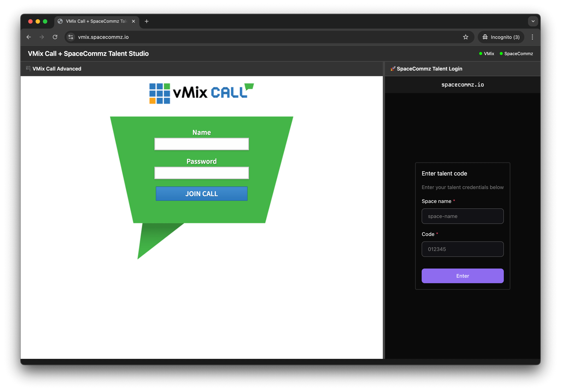Click the browser forward arrow
Viewport: 561px width, 392px height.
click(x=42, y=37)
